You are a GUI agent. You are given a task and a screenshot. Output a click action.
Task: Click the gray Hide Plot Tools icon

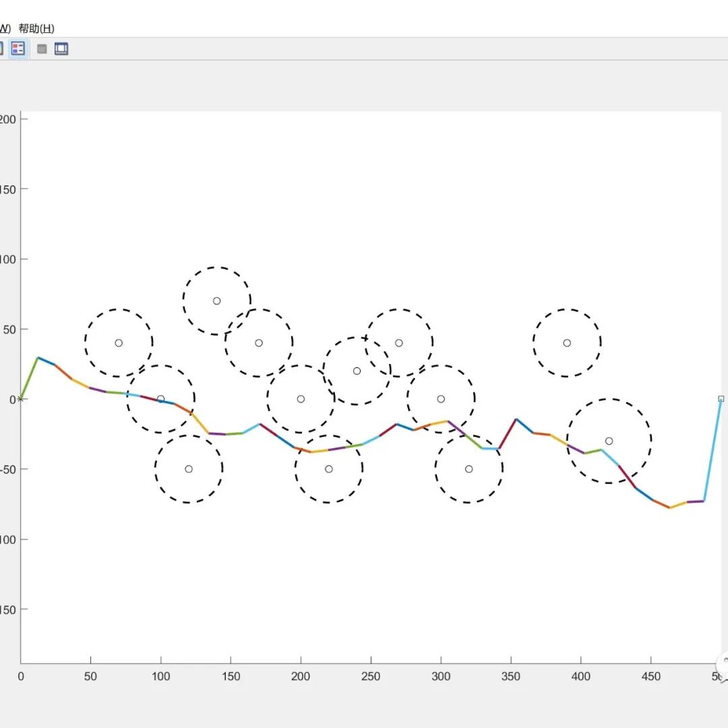[x=42, y=49]
